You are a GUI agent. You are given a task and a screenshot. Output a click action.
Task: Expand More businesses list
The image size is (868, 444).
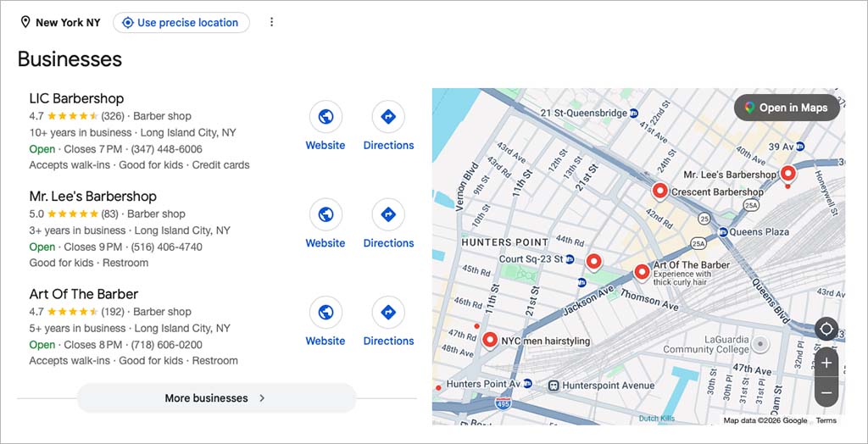tap(216, 398)
